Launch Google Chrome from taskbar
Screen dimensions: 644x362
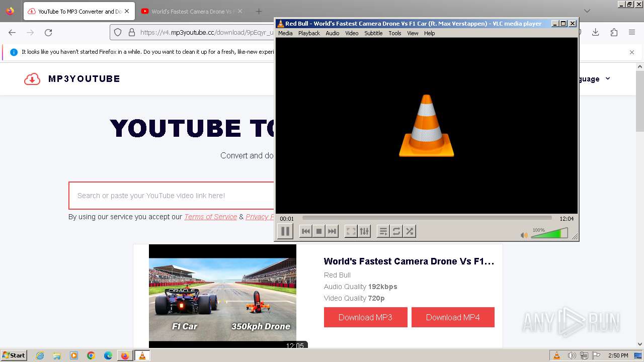click(91, 355)
